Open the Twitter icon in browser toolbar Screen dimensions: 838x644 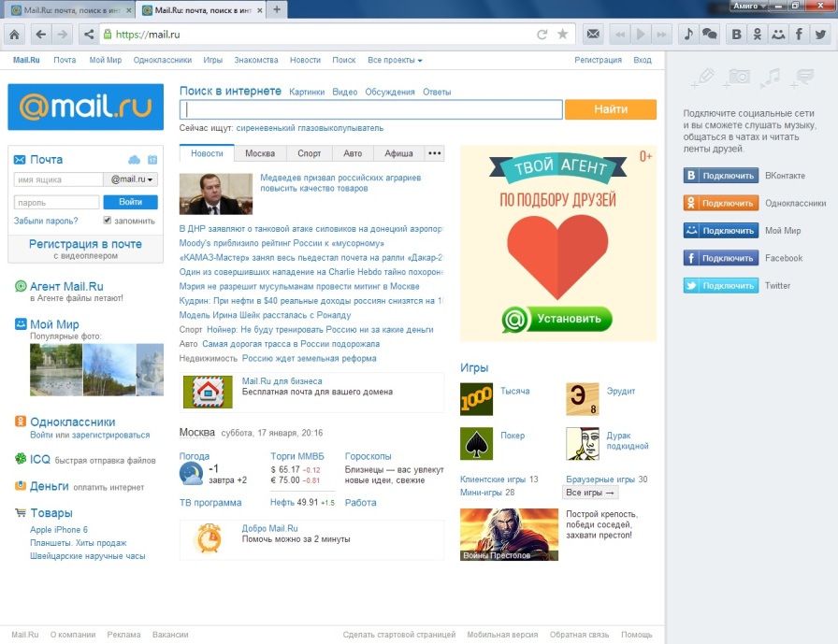820,35
